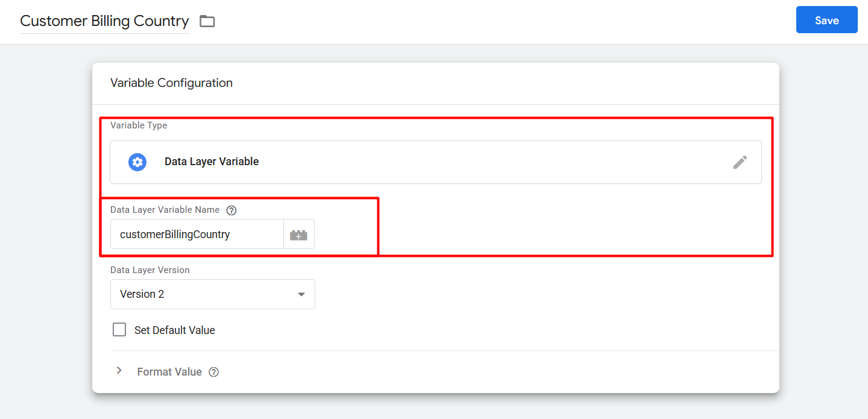Image resolution: width=868 pixels, height=419 pixels.
Task: Click the Data Layer Version label
Action: click(150, 270)
